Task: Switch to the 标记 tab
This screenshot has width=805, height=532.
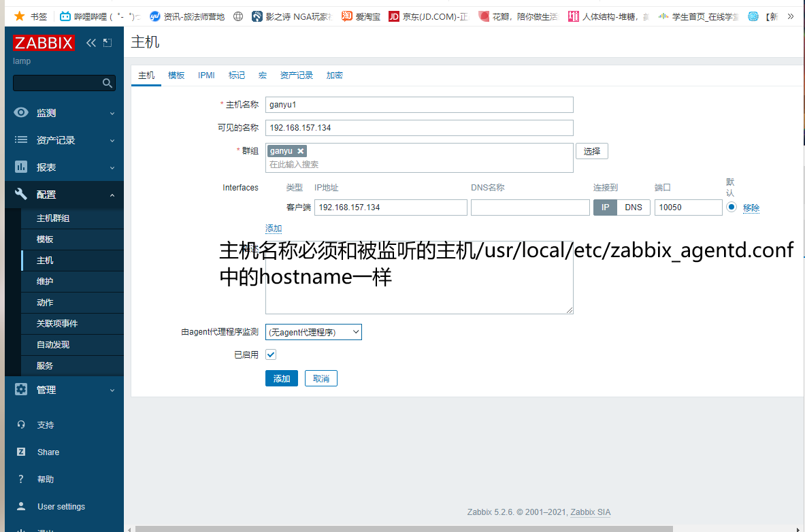Action: coord(237,76)
